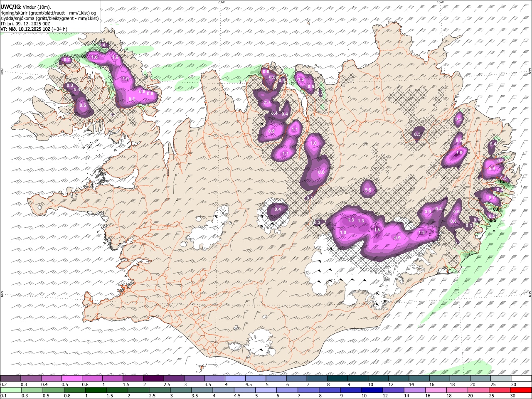
Task: Click the 'VT: Mið. 10.12.2025 10Z' valid time
Action: click(x=26, y=29)
